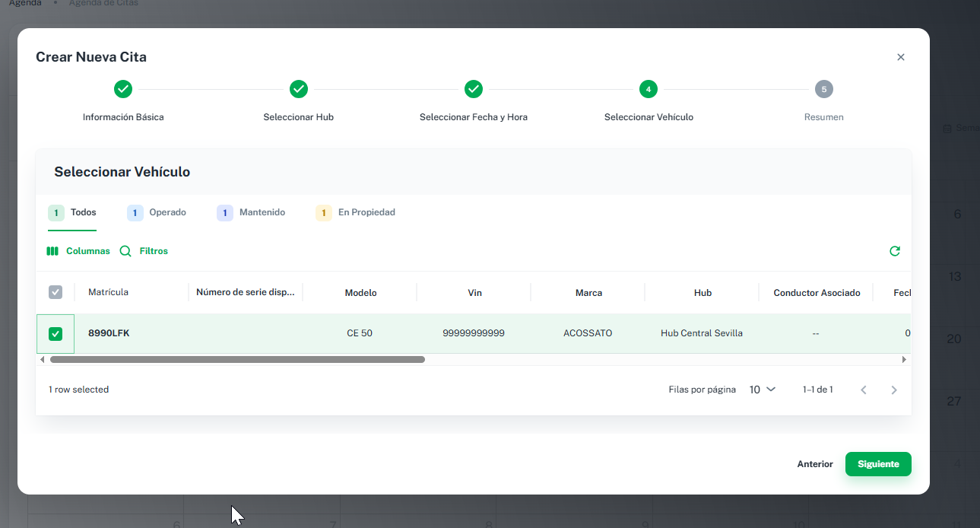The width and height of the screenshot is (980, 528).
Task: Click the Información Básica completed step icon
Action: click(123, 89)
